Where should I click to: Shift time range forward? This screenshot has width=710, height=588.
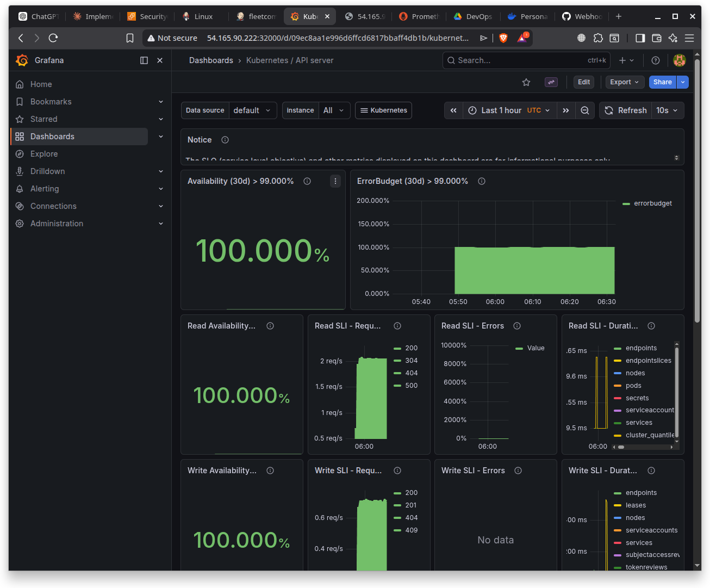click(x=566, y=110)
